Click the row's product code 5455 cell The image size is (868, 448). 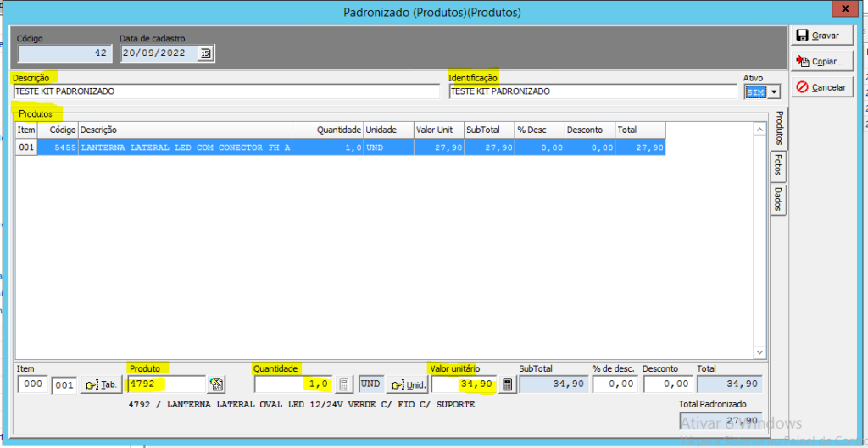click(58, 147)
